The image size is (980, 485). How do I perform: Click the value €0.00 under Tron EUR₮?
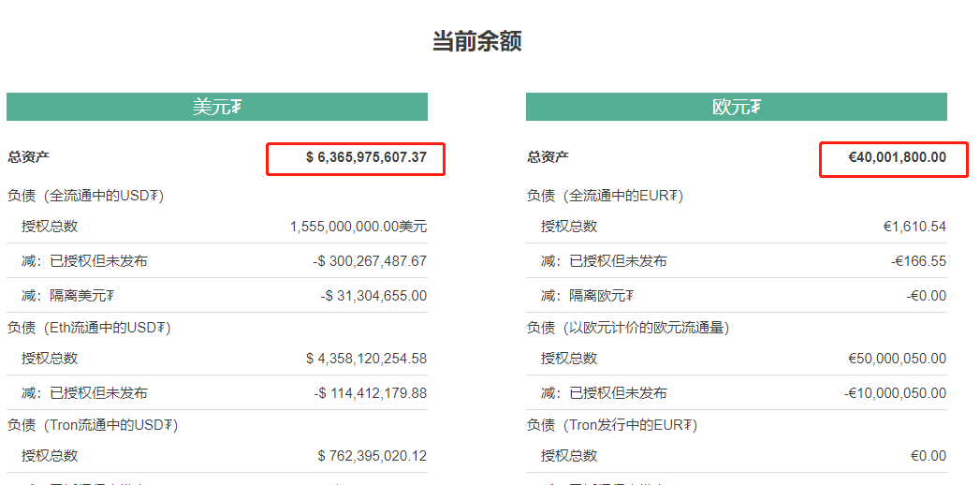(x=929, y=456)
